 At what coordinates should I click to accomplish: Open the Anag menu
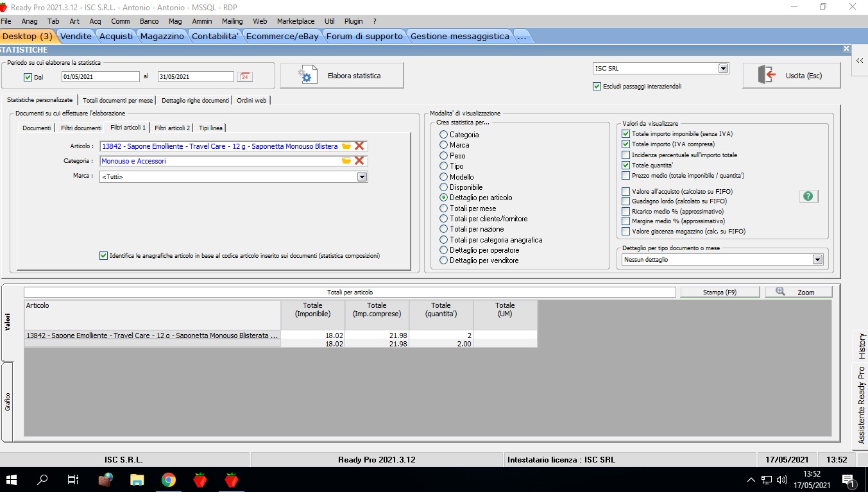point(30,21)
